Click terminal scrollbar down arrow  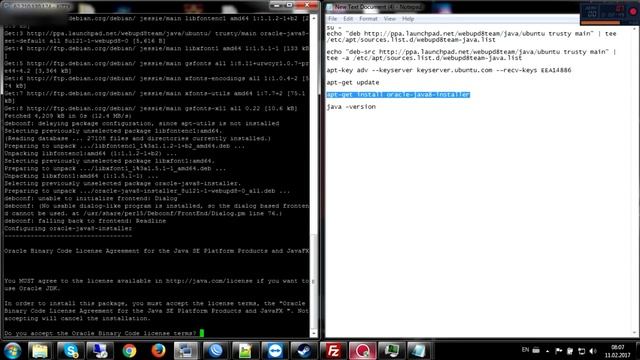click(x=313, y=333)
